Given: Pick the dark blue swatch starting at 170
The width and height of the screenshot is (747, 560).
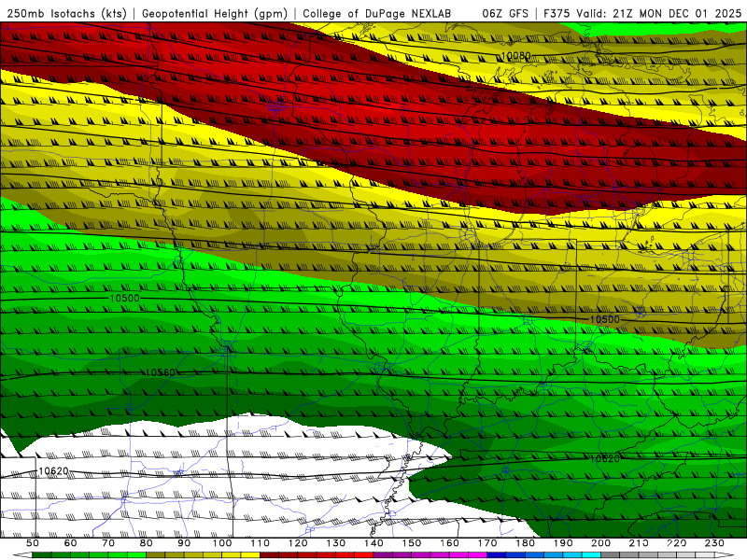Looking at the screenshot, I should pyautogui.click(x=496, y=554).
